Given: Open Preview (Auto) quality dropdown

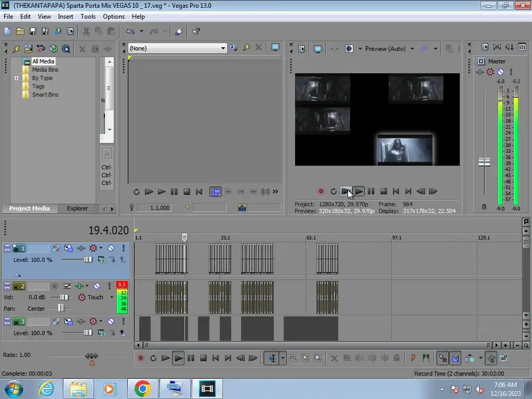Looking at the screenshot, I should 412,49.
